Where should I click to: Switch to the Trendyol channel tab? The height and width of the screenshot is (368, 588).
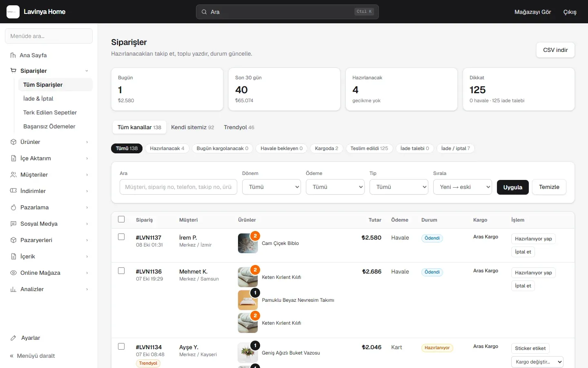pos(239,127)
